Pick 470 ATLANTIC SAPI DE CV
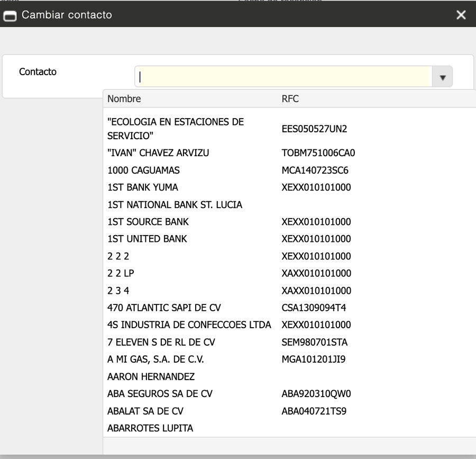The width and height of the screenshot is (476, 459). [x=164, y=308]
